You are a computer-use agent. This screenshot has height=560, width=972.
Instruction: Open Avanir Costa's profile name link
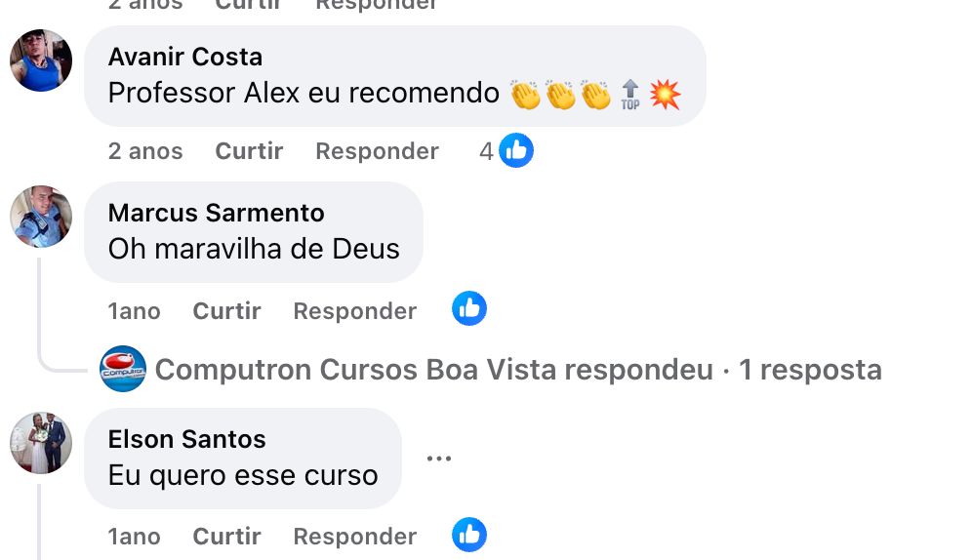[x=185, y=57]
